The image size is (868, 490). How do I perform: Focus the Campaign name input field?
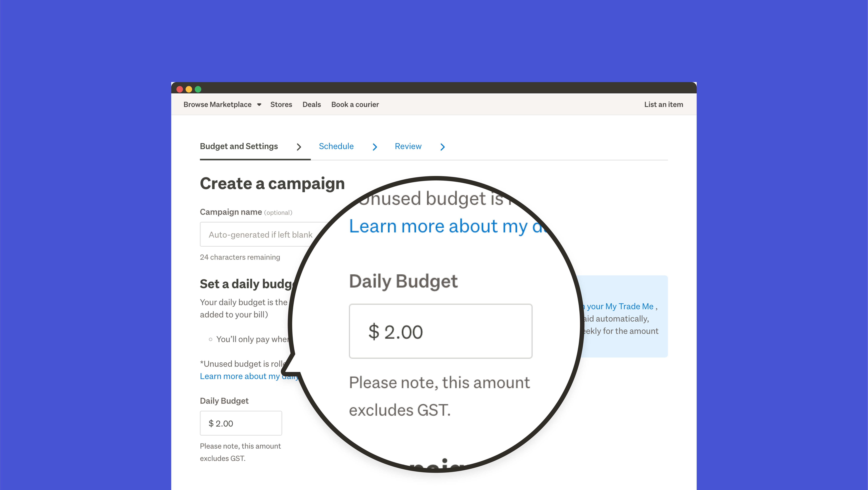point(259,235)
